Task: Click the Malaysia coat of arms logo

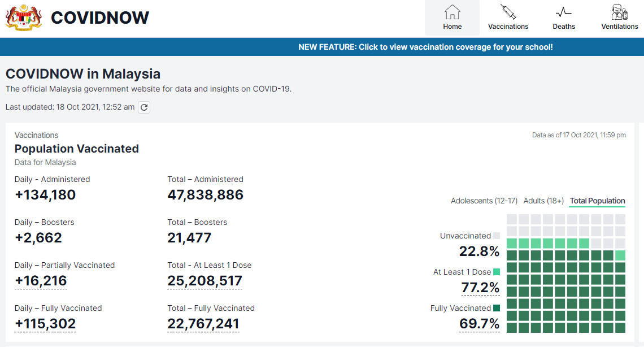Action: coord(24,18)
